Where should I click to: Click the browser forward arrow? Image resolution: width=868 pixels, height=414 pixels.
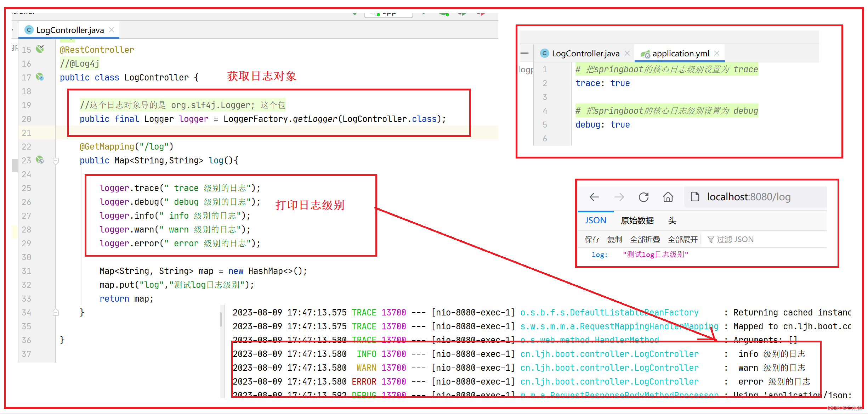(x=619, y=197)
